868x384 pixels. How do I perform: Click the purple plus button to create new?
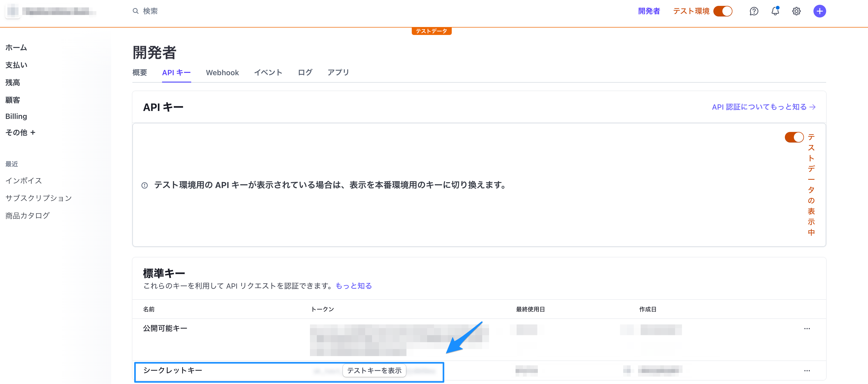[x=820, y=11]
